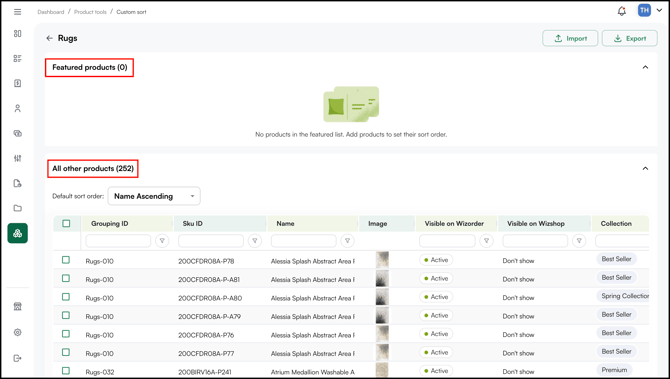Focus the Sku ID filter field
Image resolution: width=670 pixels, height=379 pixels.
[211, 241]
